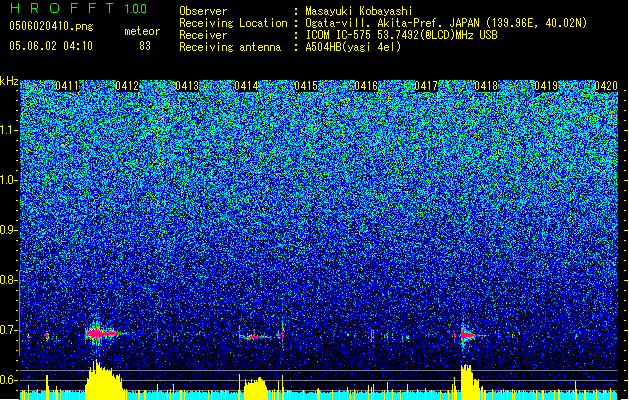Viewport: 629px width, 400px height.
Task: Click the 0411 time marker
Action: click(67, 86)
